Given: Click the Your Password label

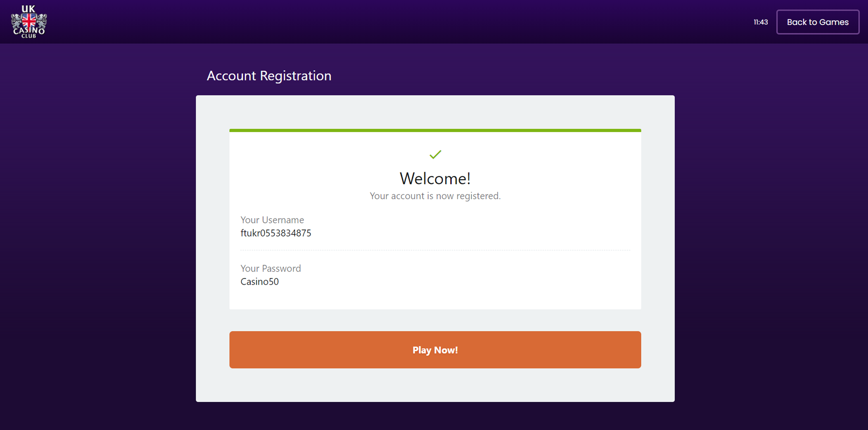Looking at the screenshot, I should click(x=271, y=269).
